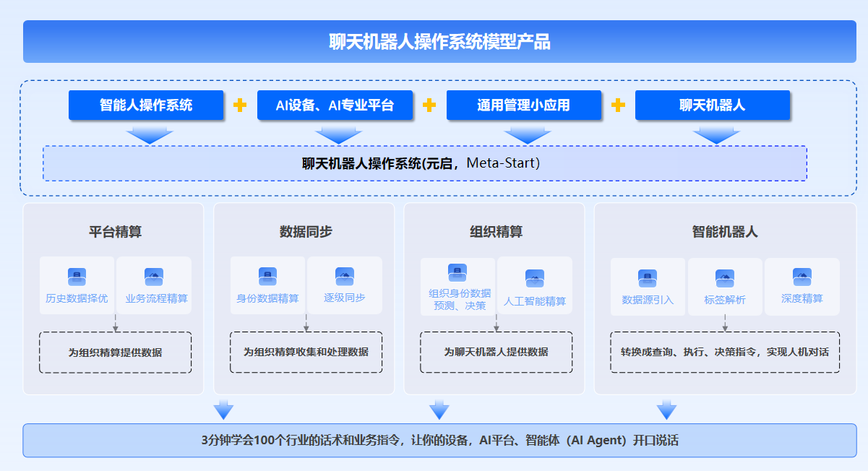Viewport: 868px width, 471px height.
Task: Click the down arrow below 平台精算 panel
Action: pos(224,410)
